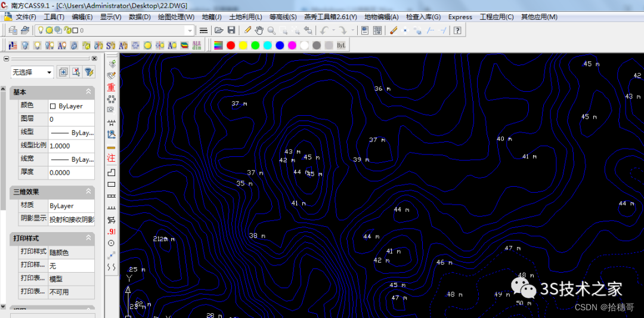Viewport: 644px width, 318px height.
Task: Click the redraw pencil icon
Action: click(x=247, y=30)
